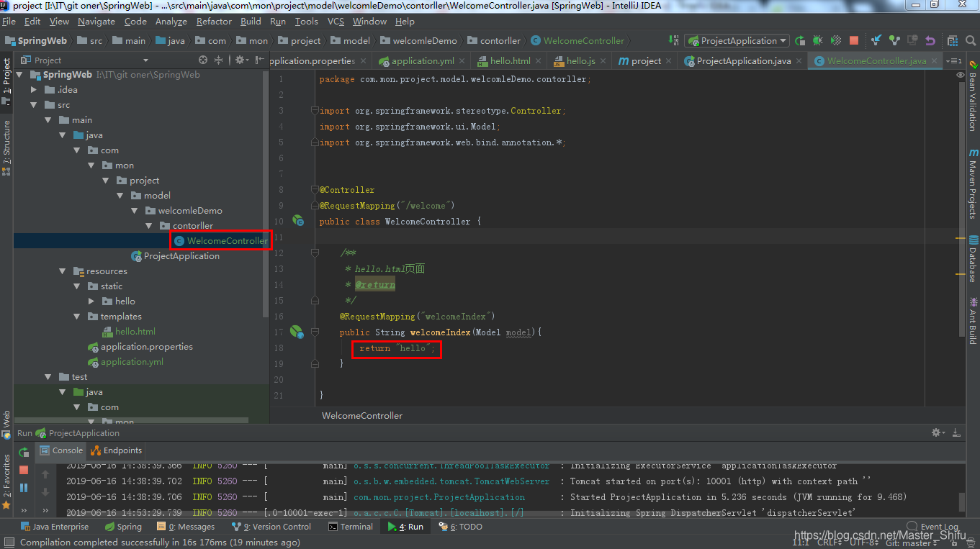Open the ProjectApplication run configuration dropdown
The image size is (980, 549).
pyautogui.click(x=737, y=41)
